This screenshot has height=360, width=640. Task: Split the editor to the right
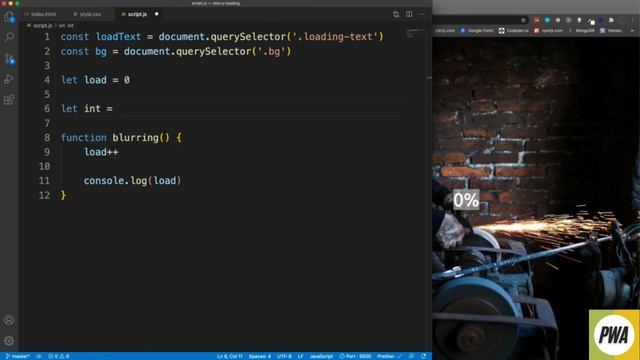[x=409, y=14]
